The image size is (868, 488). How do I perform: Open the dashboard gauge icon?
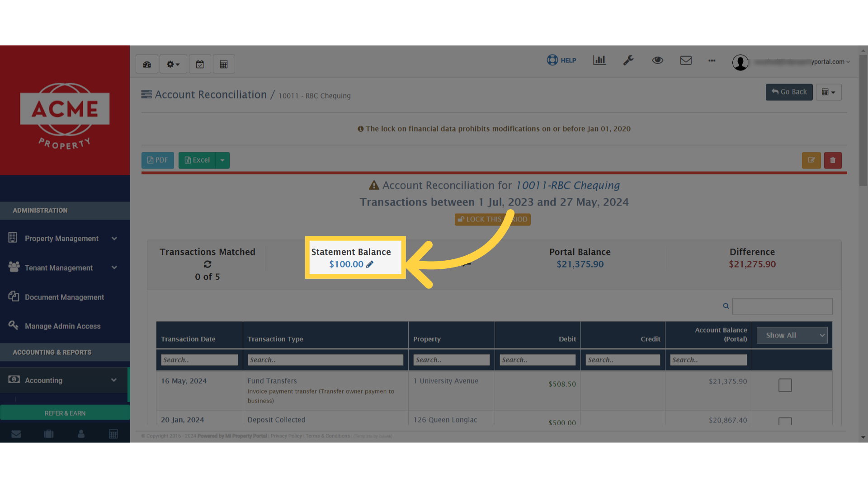click(x=147, y=64)
